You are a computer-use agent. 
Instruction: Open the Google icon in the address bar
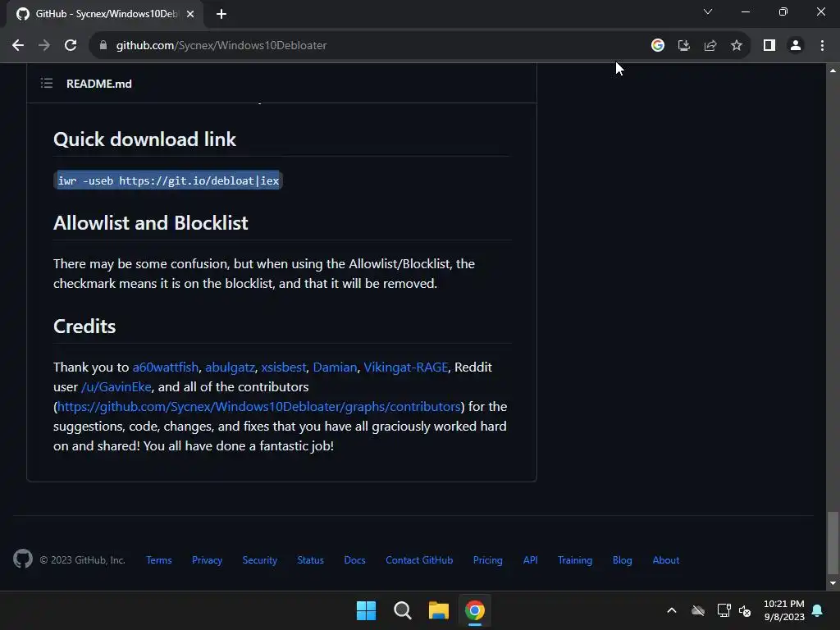point(658,46)
